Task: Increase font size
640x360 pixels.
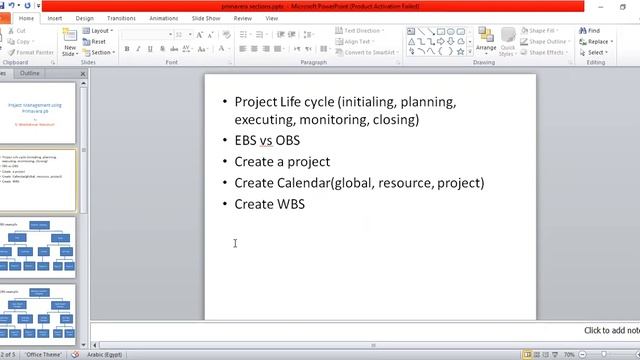Action: click(200, 35)
